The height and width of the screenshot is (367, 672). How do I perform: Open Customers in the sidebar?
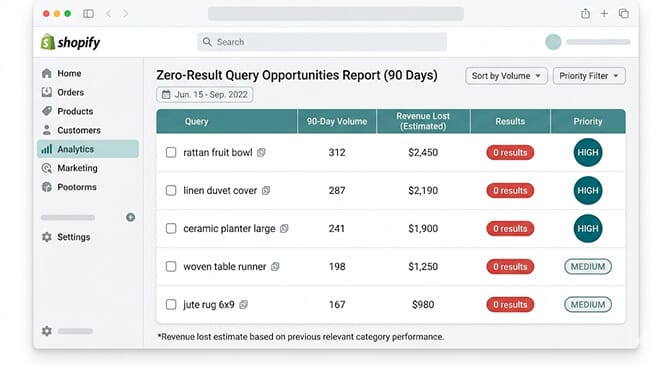(x=88, y=130)
